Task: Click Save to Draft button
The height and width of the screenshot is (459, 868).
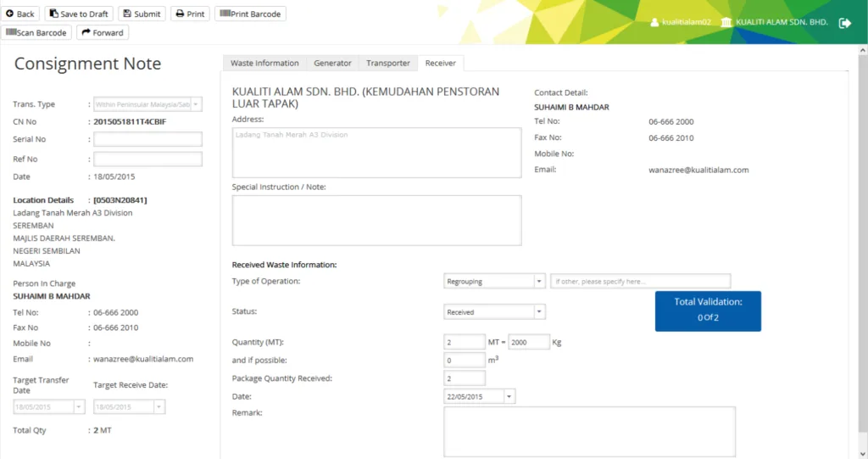Action: point(79,14)
